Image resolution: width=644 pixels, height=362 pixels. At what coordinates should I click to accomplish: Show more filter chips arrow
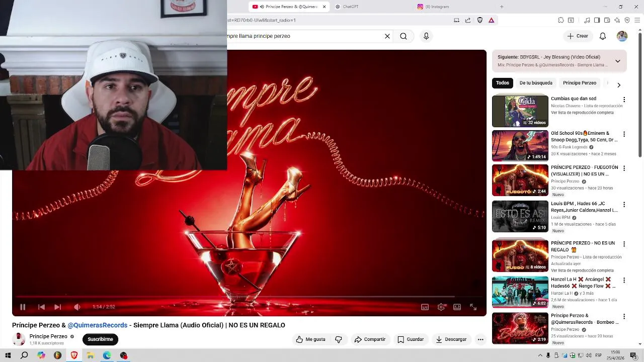click(619, 85)
